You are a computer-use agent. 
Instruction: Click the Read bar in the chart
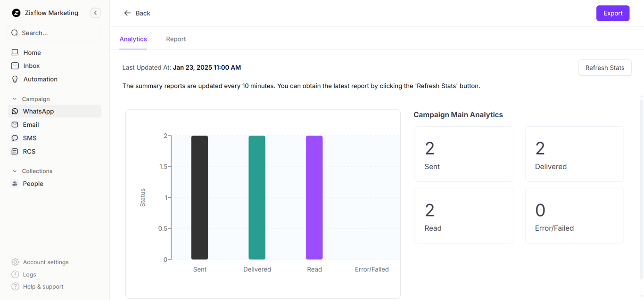[x=314, y=197]
